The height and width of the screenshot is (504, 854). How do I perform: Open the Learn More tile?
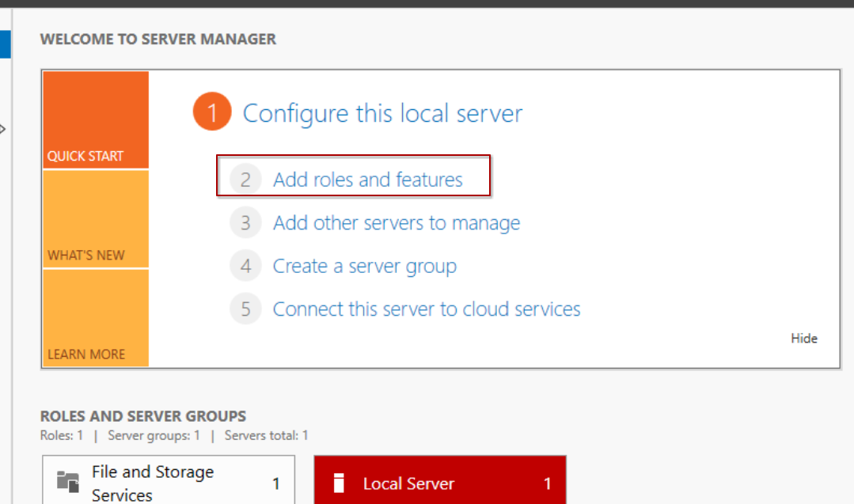[96, 318]
